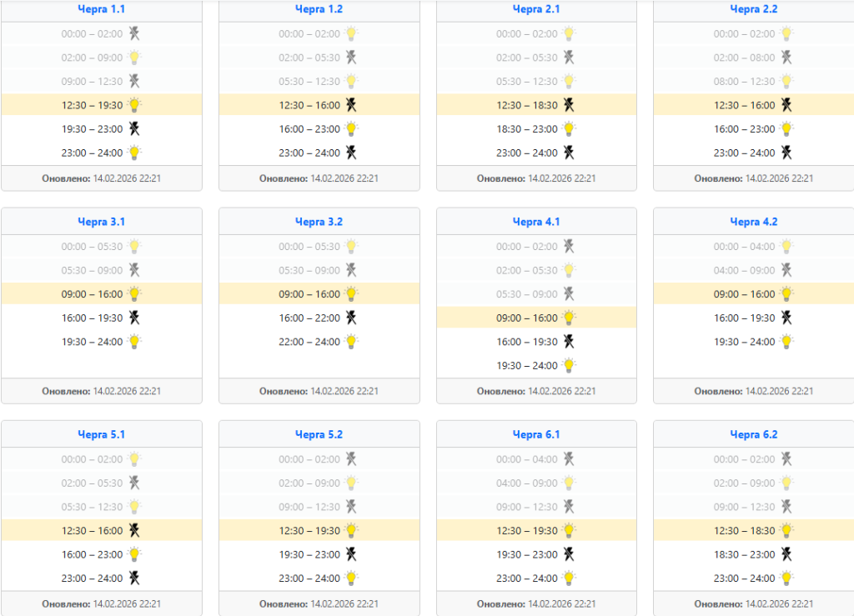Image resolution: width=854 pixels, height=616 pixels.
Task: Click lightbulb icon for 19:30 – 24:00 in Черга 4.2
Action: [786, 342]
